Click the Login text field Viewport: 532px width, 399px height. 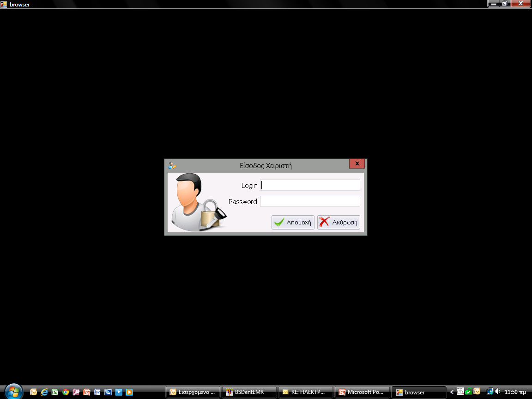click(310, 185)
